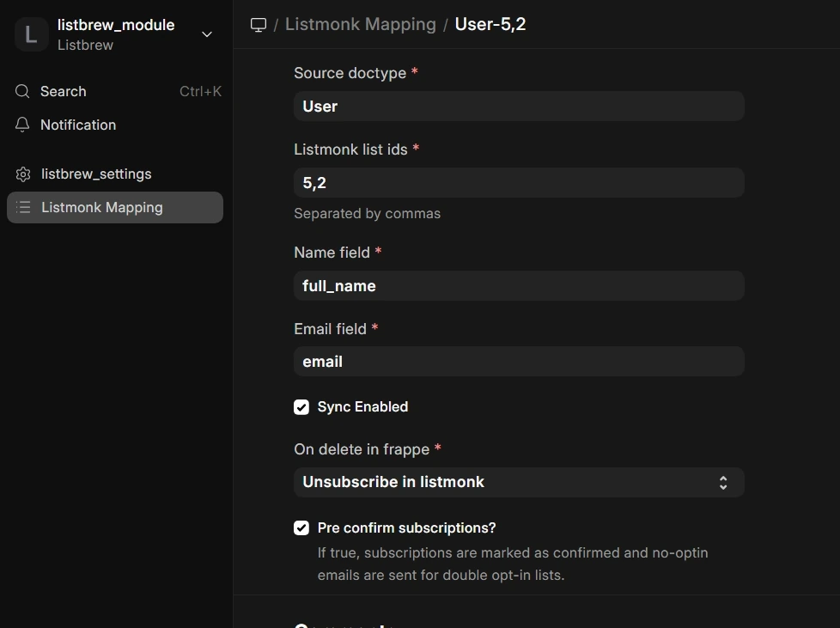This screenshot has width=840, height=628.
Task: Focus the Email field input
Action: pos(519,362)
